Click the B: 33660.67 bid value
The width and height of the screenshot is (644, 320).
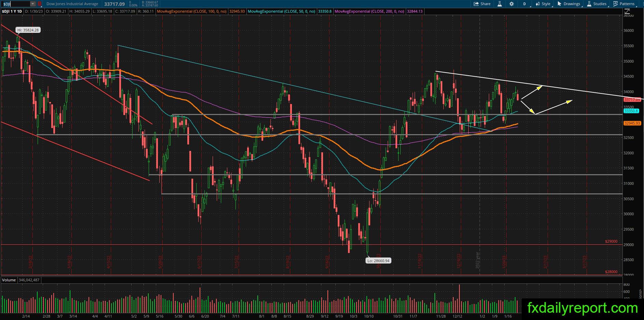point(150,2)
